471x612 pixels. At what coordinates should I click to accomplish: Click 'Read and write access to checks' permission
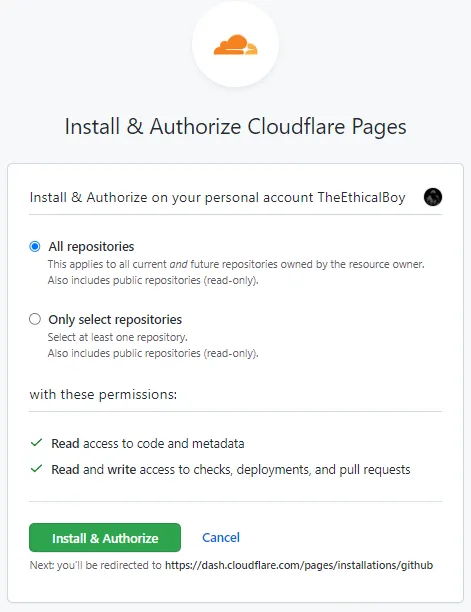pos(231,470)
